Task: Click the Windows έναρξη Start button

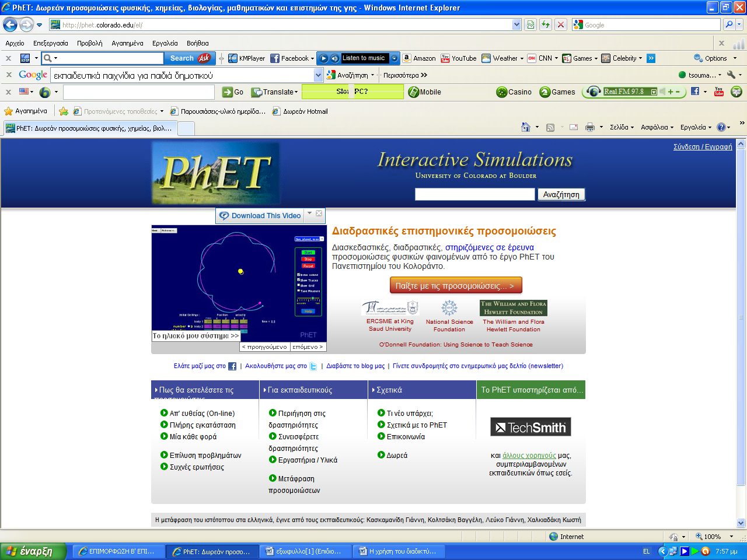Action: pyautogui.click(x=33, y=551)
